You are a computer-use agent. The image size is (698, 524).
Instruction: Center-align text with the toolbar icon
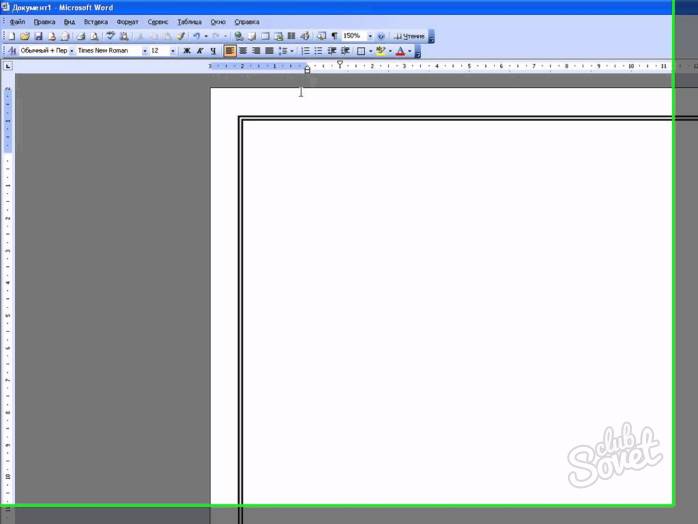(243, 51)
